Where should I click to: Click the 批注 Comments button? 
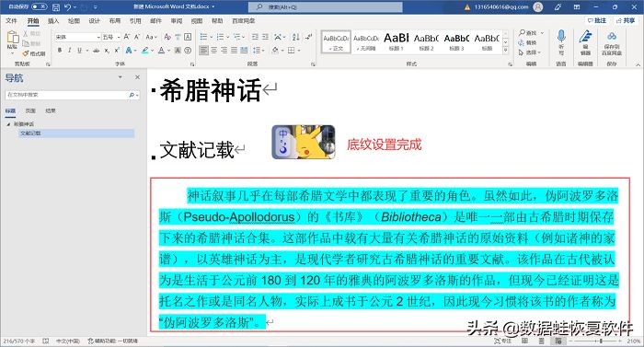click(x=597, y=20)
